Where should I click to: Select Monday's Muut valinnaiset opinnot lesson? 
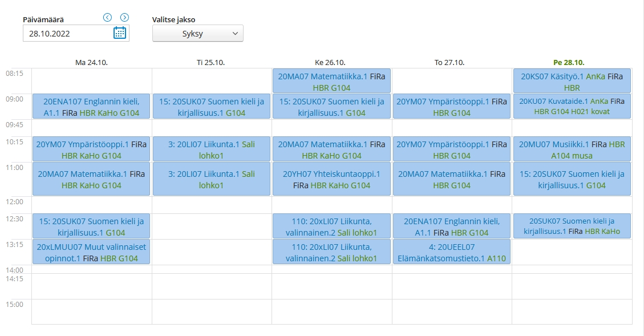pyautogui.click(x=91, y=252)
